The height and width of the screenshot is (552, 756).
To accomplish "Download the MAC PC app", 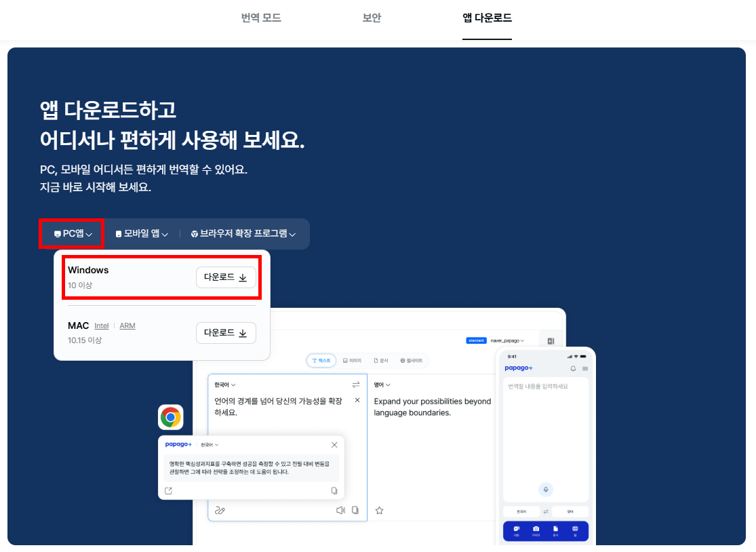I will pos(226,333).
